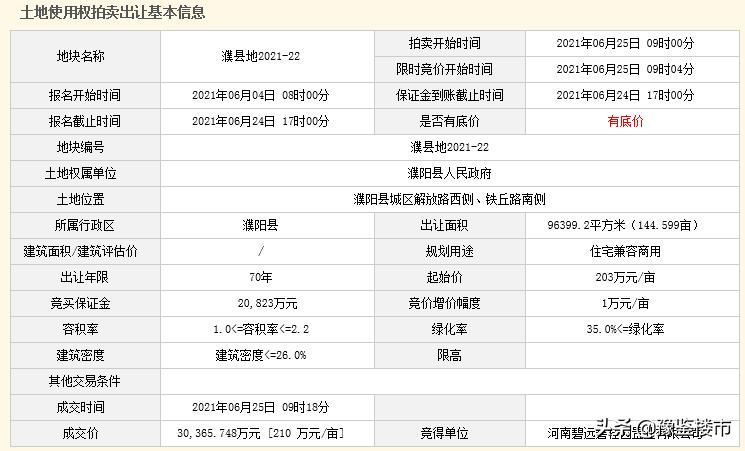The height and width of the screenshot is (451, 745).
Task: Click the value 1万元/亩
Action: 625,303
